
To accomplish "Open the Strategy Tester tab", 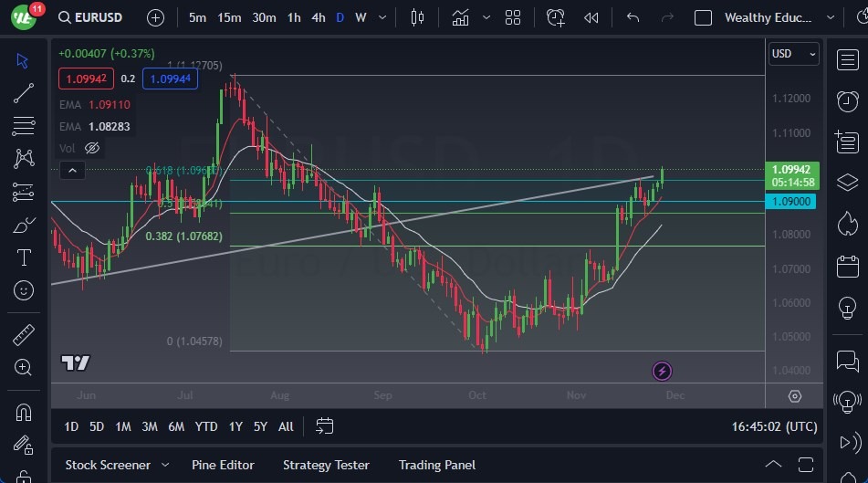I will tap(326, 465).
